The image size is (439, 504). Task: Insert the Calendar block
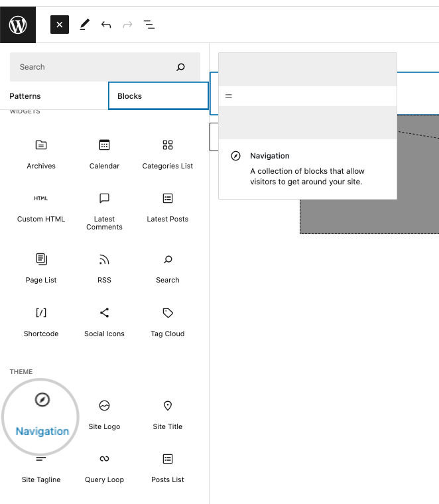pyautogui.click(x=105, y=155)
